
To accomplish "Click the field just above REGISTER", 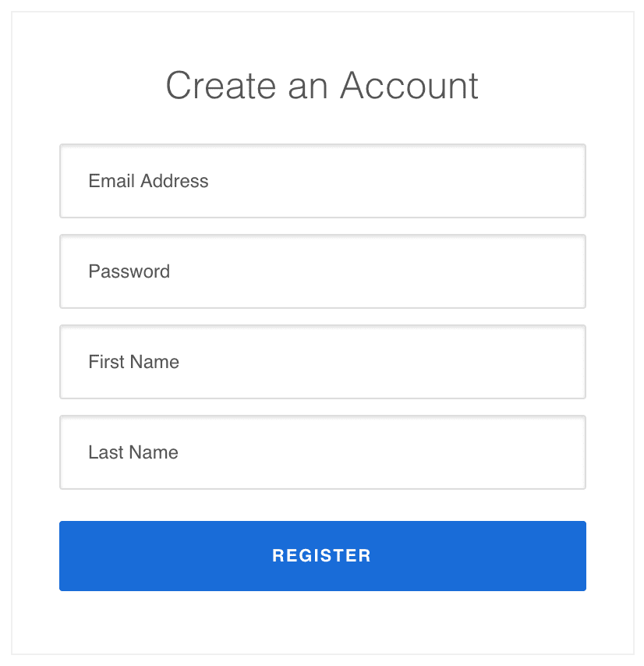I will point(322,452).
